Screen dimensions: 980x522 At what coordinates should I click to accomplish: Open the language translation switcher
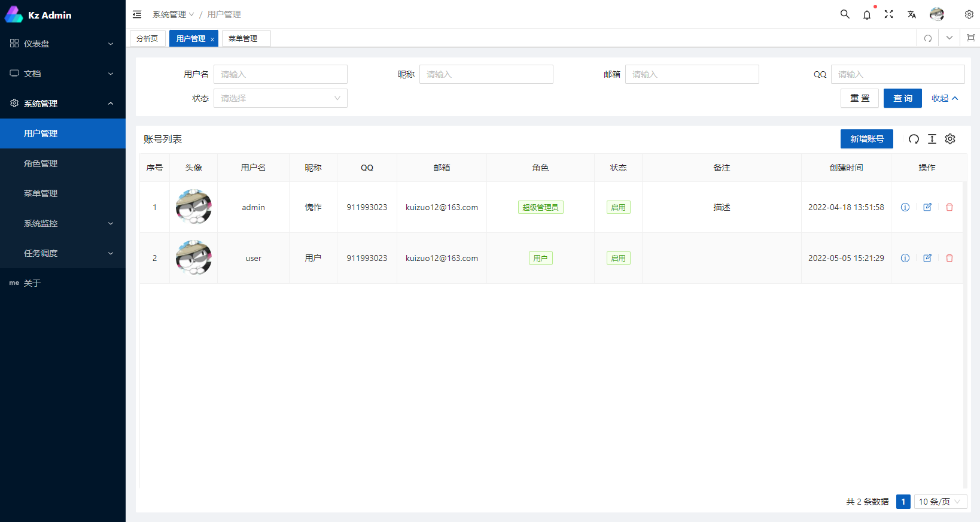[x=911, y=14]
